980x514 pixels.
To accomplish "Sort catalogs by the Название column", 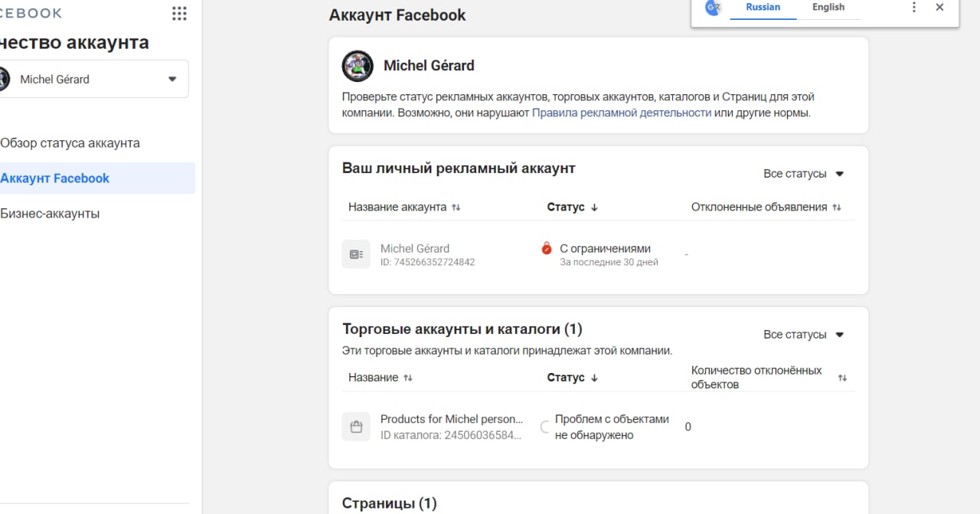I will [x=381, y=378].
